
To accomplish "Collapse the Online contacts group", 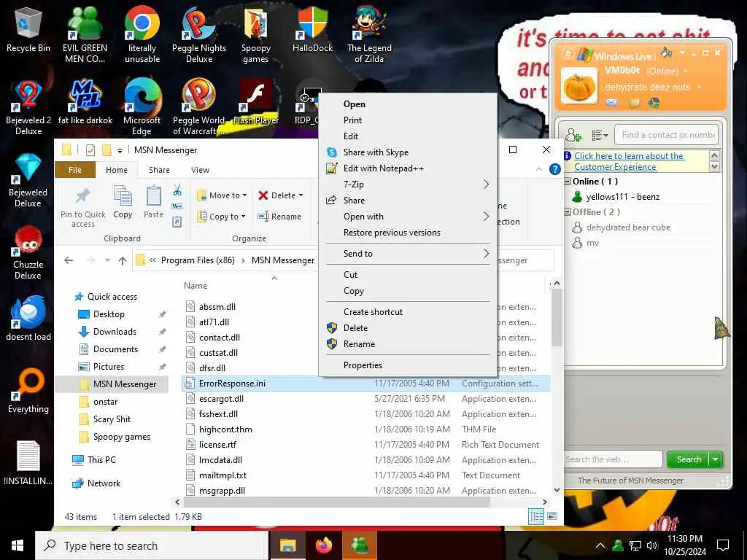I will point(568,182).
